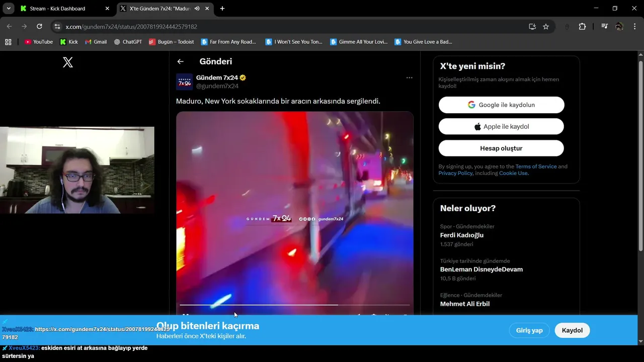Click the verified badge beside Gündem 7x24
This screenshot has height=362, width=644.
[x=243, y=77]
